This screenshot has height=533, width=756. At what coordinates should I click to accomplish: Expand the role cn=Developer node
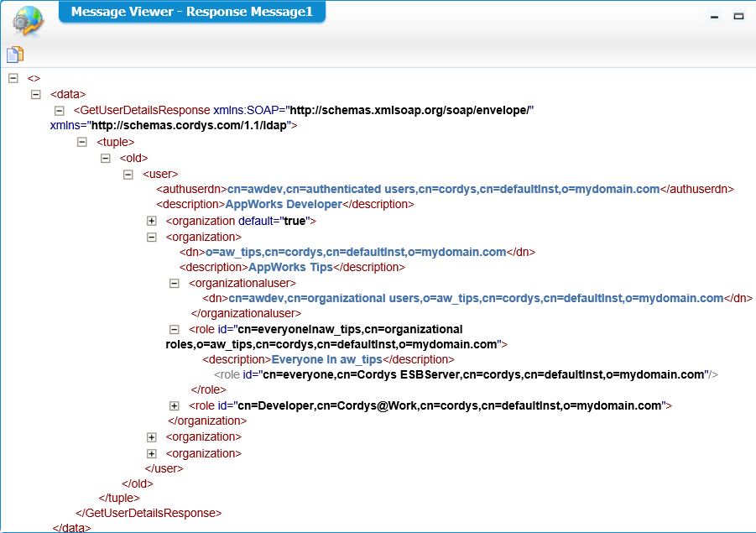pyautogui.click(x=175, y=405)
